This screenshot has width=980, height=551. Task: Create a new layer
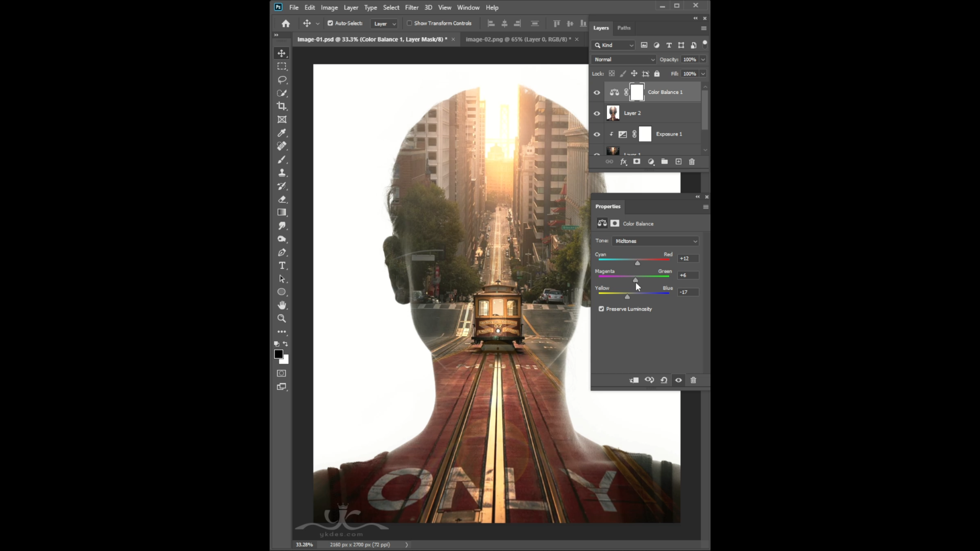[x=678, y=162]
